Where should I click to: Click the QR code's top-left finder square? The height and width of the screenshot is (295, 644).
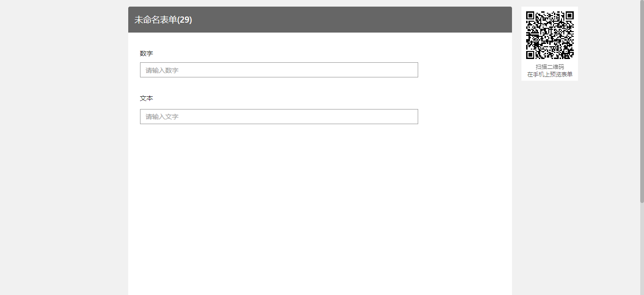(530, 16)
